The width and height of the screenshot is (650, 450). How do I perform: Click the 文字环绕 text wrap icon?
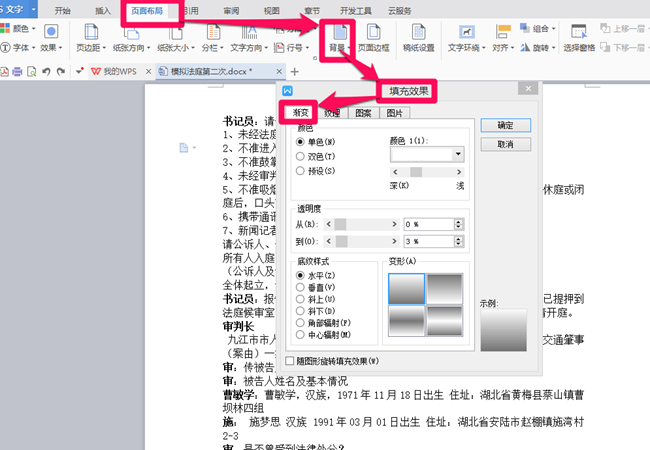(467, 31)
